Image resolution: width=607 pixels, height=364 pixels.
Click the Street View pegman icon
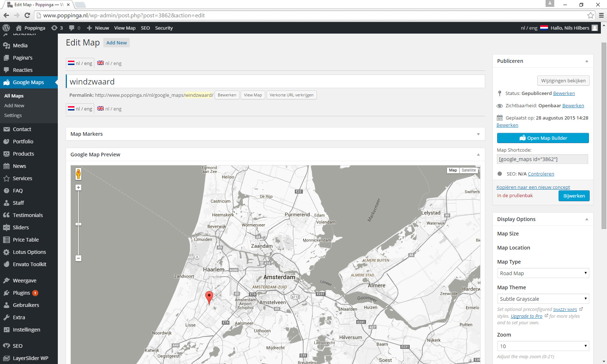(x=78, y=174)
